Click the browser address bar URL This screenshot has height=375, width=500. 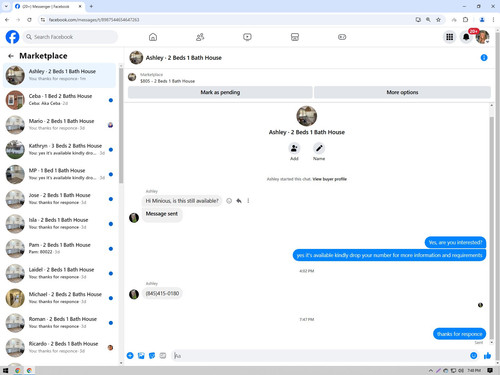tap(94, 20)
